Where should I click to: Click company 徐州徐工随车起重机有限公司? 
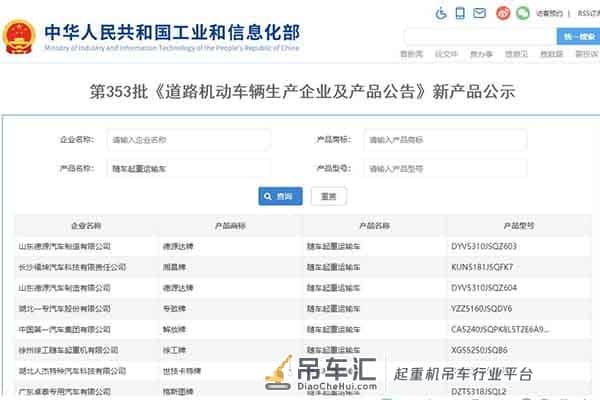click(68, 350)
